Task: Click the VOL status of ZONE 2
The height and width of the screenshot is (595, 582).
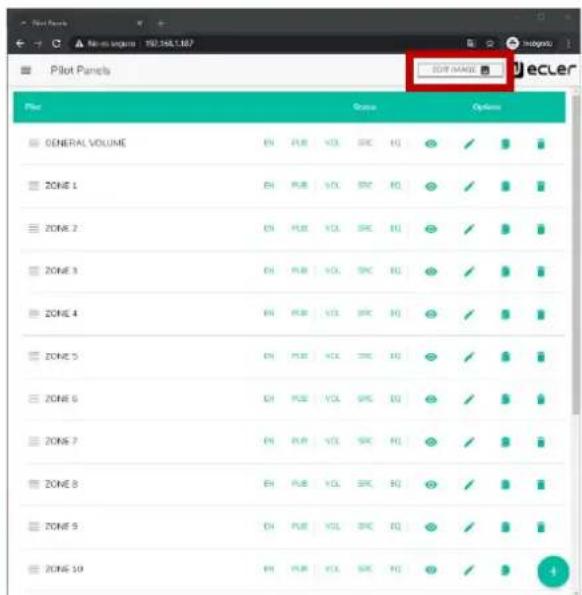Action: click(332, 228)
